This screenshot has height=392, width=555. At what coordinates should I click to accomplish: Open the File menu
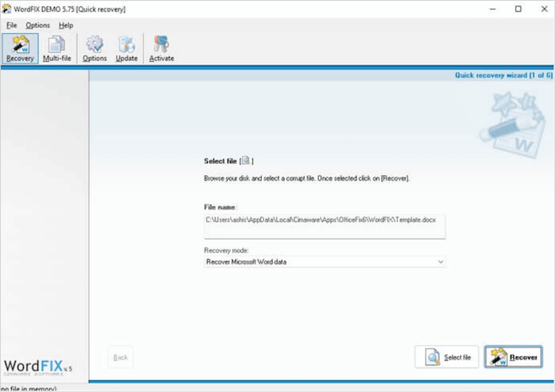coord(12,25)
